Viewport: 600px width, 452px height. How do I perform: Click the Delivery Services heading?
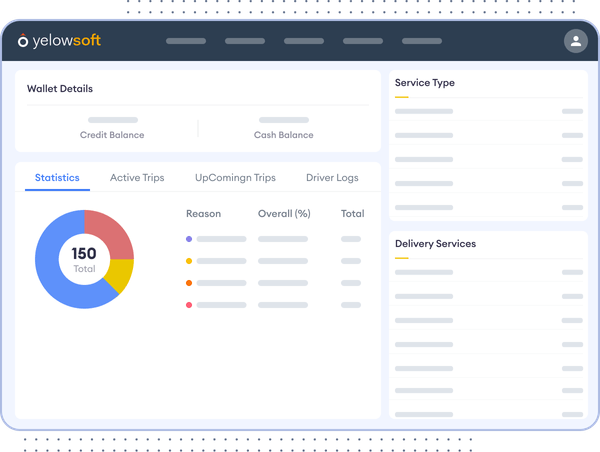point(435,244)
